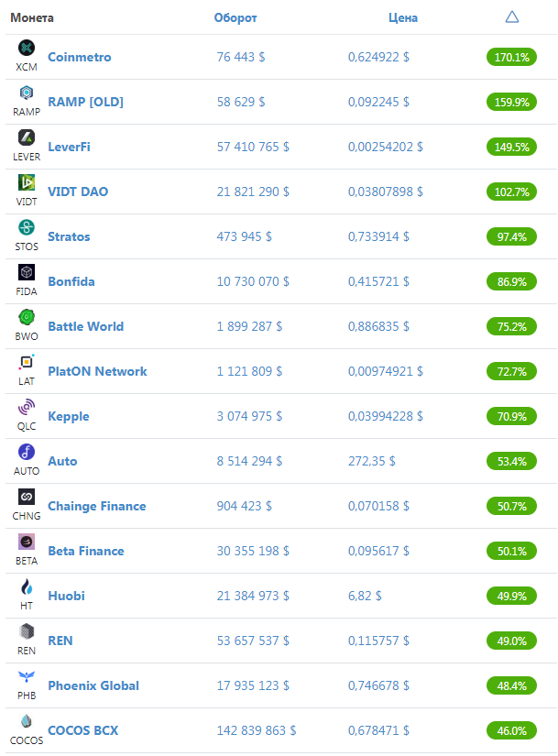Click the COCOS BCX coin icon
Screen dimensions: 558x756
[x=27, y=721]
